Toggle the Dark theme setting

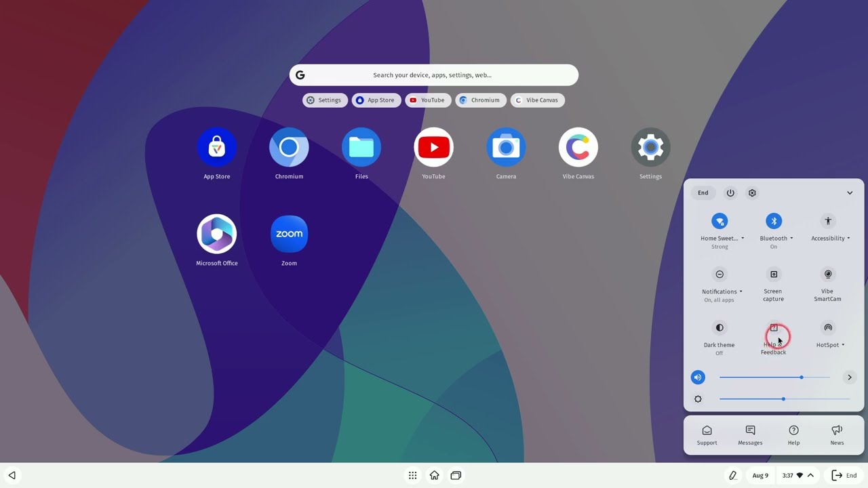coord(719,328)
